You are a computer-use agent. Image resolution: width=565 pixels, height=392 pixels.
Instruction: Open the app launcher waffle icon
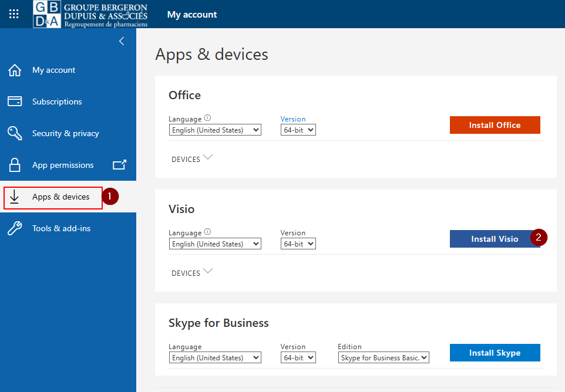point(14,14)
